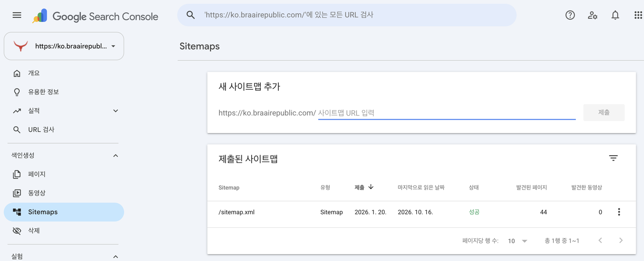This screenshot has width=644, height=261.
Task: Click the discovered pages value 44
Action: (x=543, y=212)
